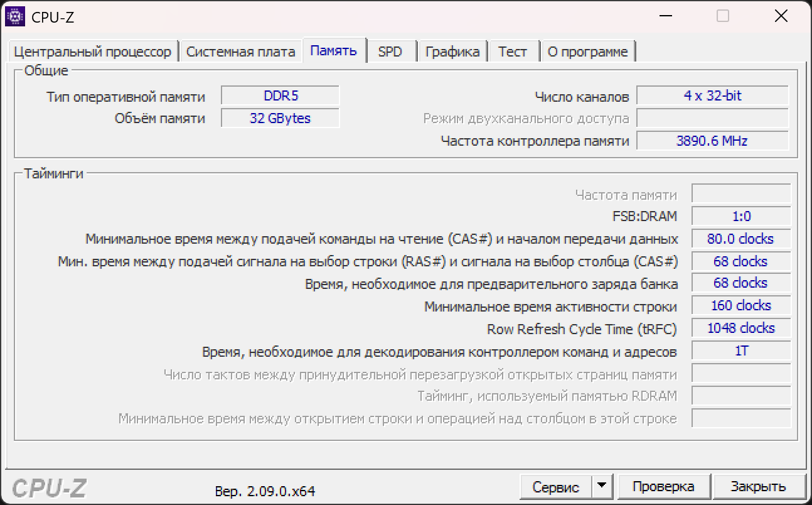
Task: Open the SPD tab
Action: [x=390, y=52]
